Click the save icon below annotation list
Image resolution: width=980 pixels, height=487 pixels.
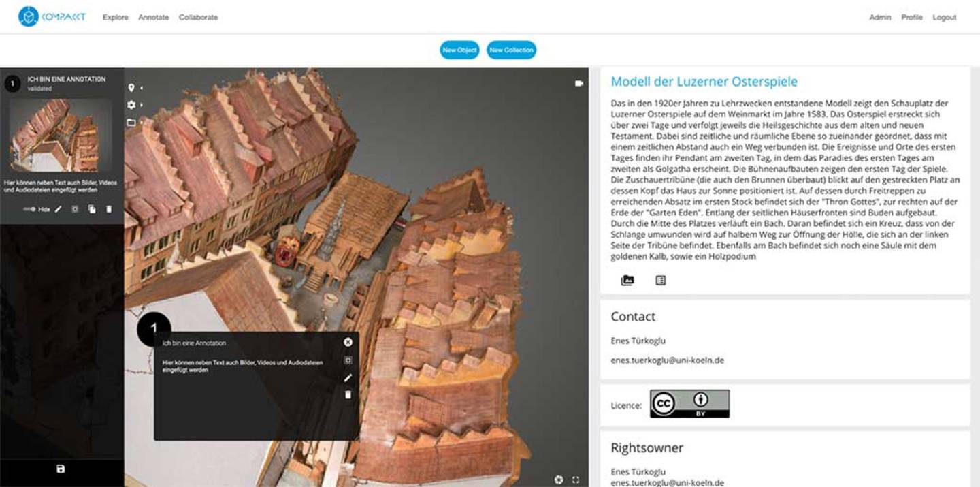click(x=61, y=469)
